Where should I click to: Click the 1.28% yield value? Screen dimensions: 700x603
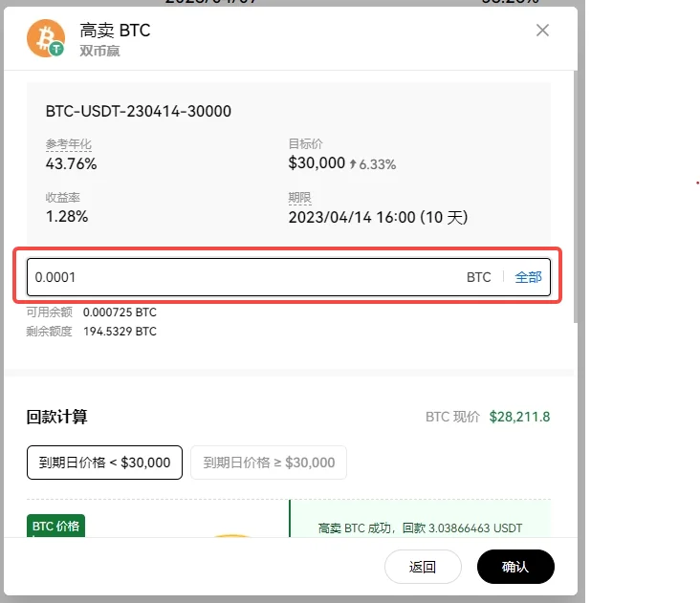pyautogui.click(x=67, y=217)
